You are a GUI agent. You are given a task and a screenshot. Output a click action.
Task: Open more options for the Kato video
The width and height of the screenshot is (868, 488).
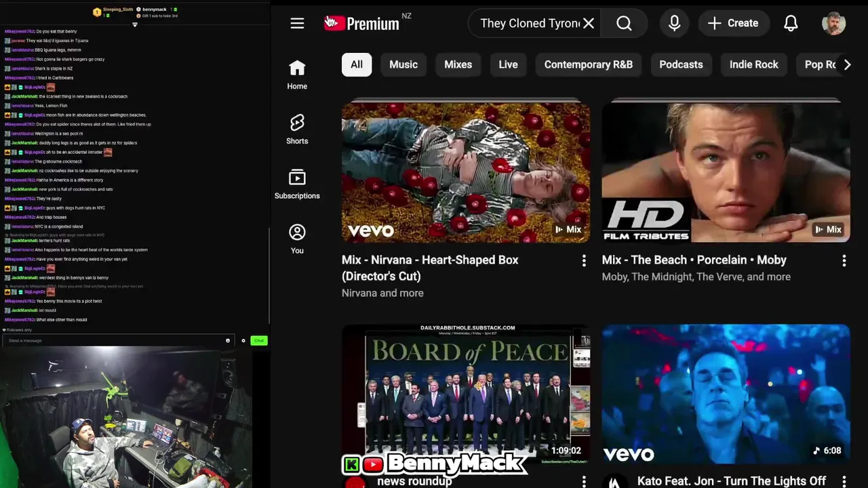[844, 481]
